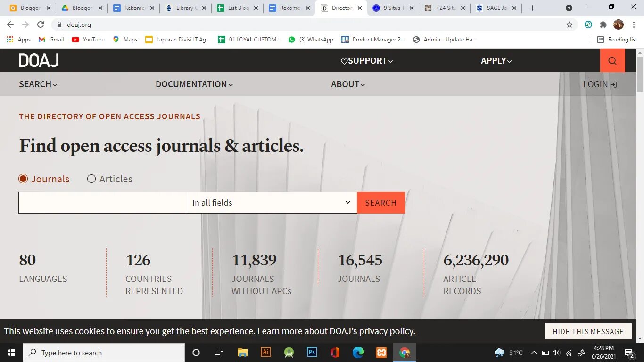This screenshot has height=362, width=644.
Task: Click the Windows taskbar search box
Action: (104, 353)
